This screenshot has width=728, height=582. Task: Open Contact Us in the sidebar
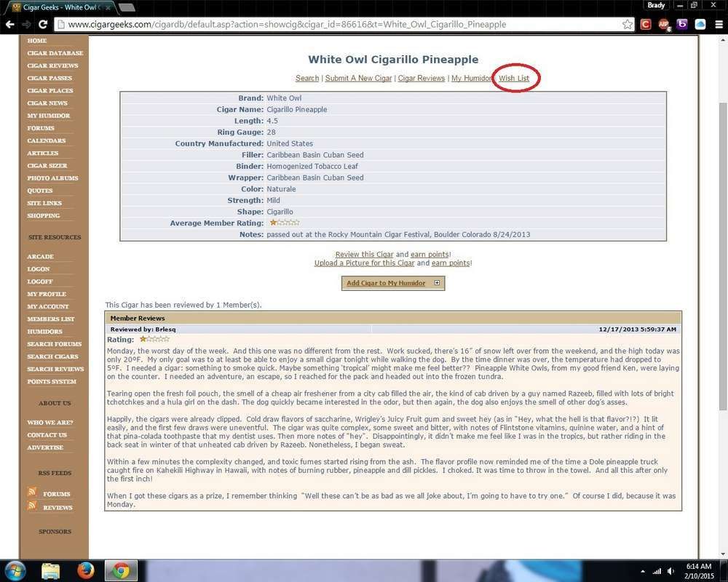pos(47,435)
